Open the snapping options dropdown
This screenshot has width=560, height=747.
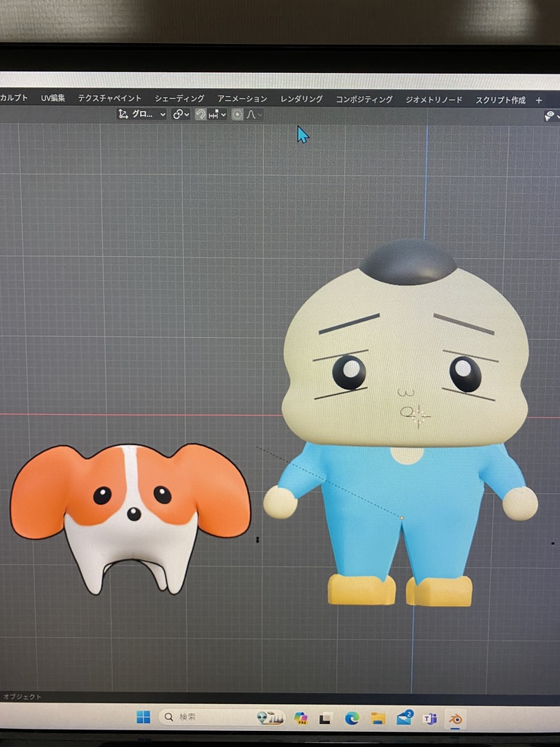[x=217, y=115]
